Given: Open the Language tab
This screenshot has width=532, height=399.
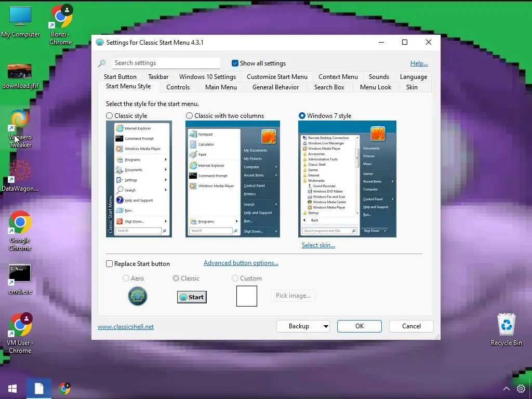Looking at the screenshot, I should [x=413, y=77].
